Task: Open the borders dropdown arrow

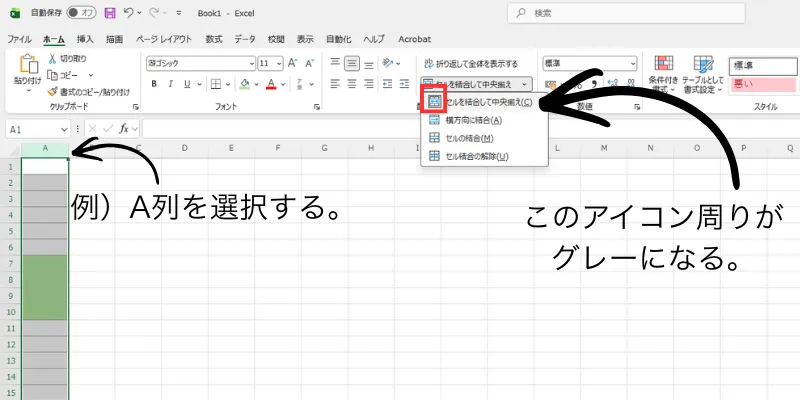Action: pos(228,84)
